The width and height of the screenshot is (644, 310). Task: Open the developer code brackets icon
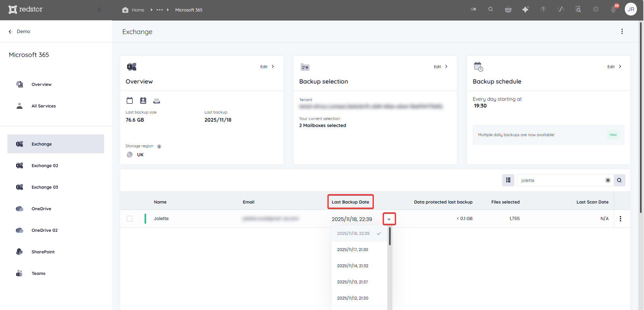coord(561,9)
